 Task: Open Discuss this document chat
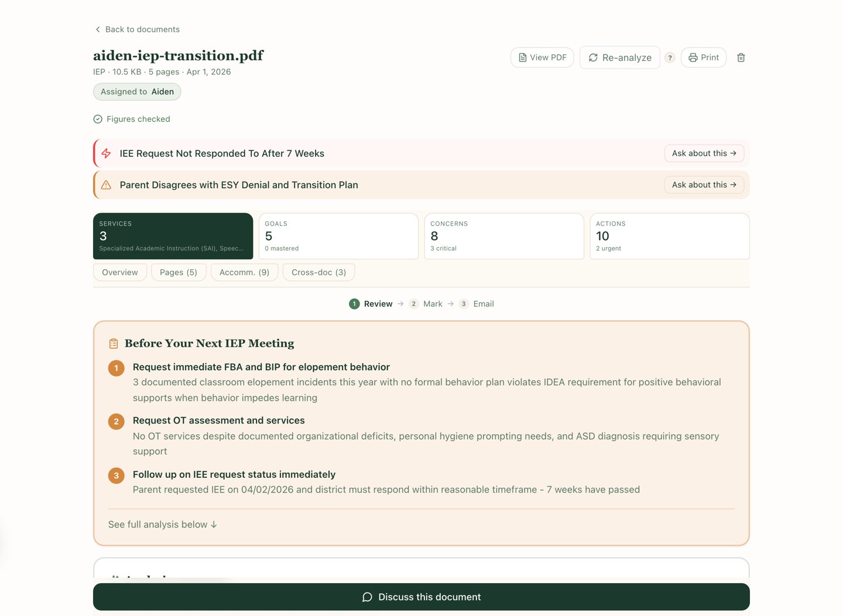421,597
